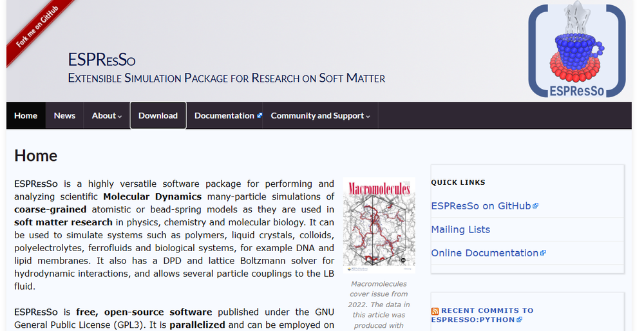
Task: Open the Macromolecules cover image
Action: (379, 225)
